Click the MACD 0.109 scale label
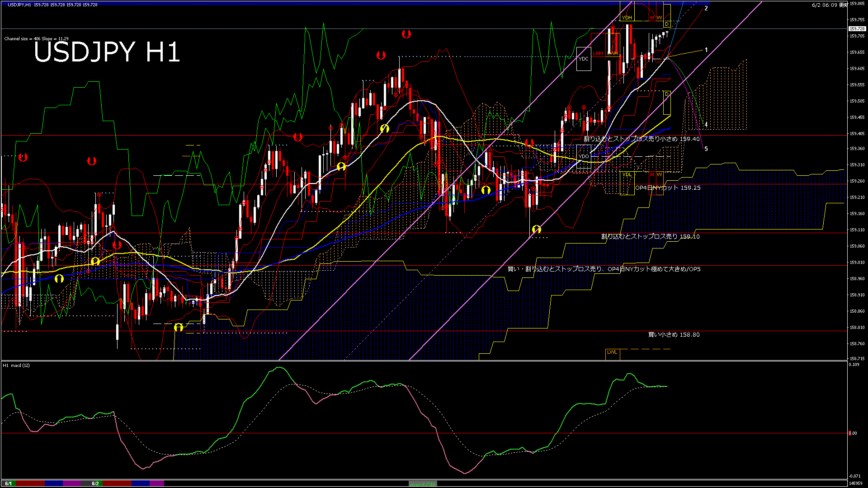Viewport: 868px width, 488px height. (x=854, y=364)
